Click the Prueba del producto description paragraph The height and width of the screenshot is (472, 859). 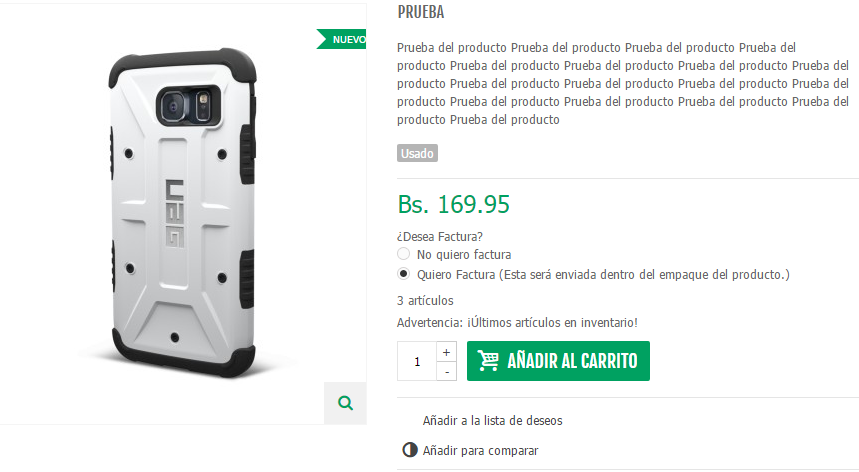(x=623, y=83)
